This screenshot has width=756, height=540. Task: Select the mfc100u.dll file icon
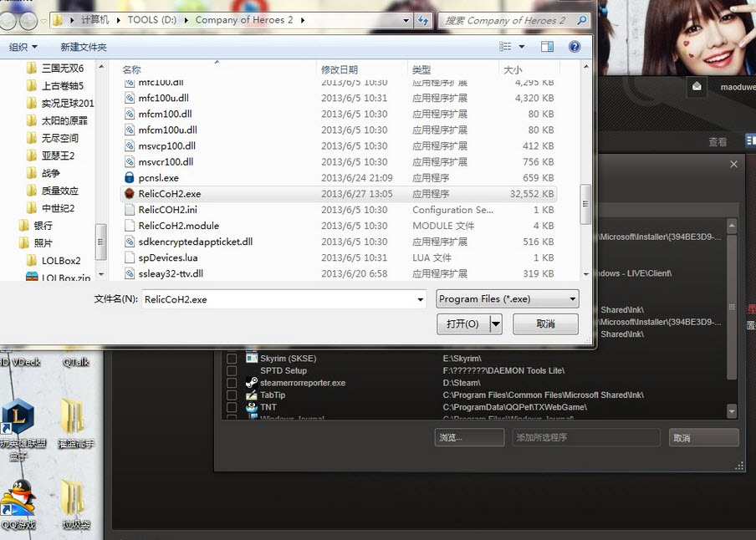[x=130, y=98]
